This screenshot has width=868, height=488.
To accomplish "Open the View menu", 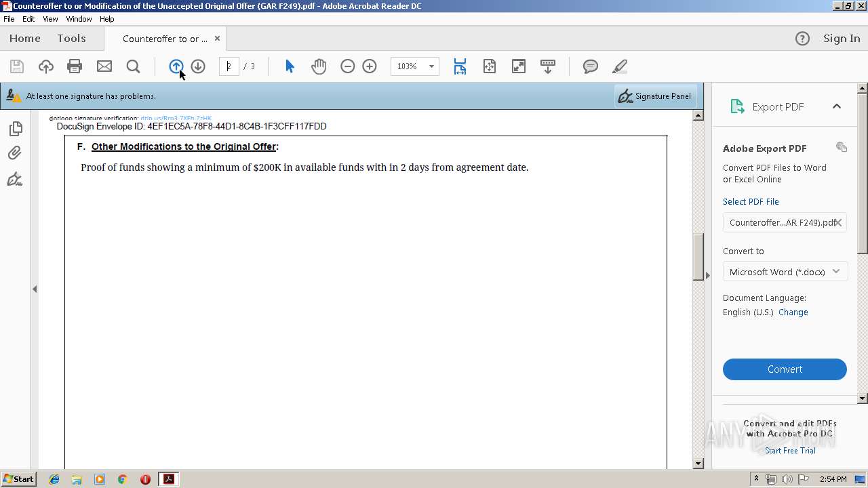I will [50, 19].
